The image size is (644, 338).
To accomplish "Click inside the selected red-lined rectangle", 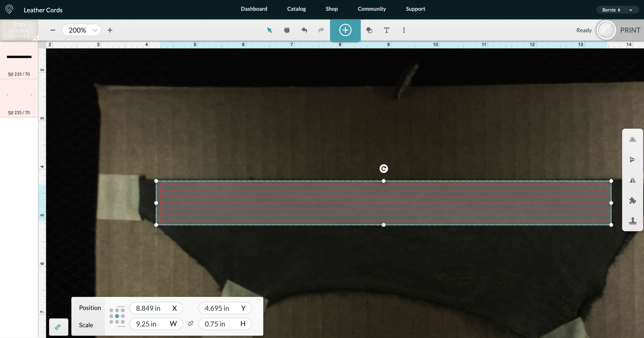I will tap(383, 203).
